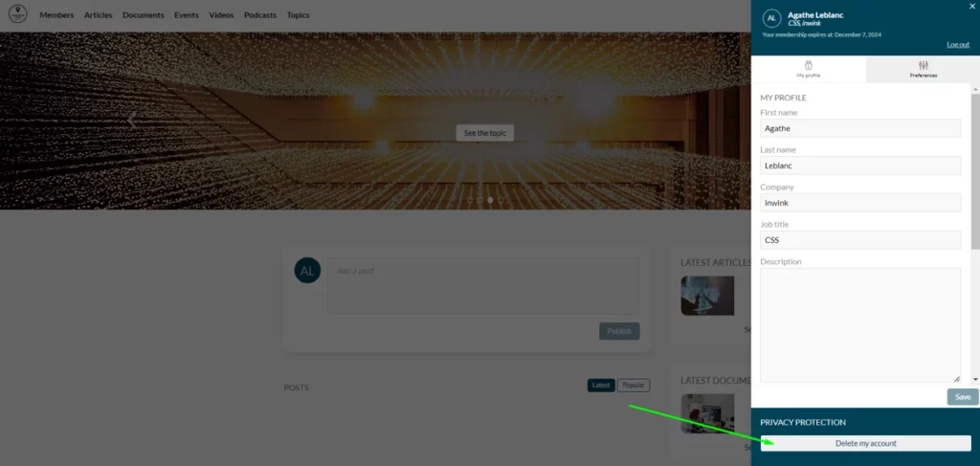Click the site logo in top navbar
This screenshot has width=980, height=466.
coord(17,14)
